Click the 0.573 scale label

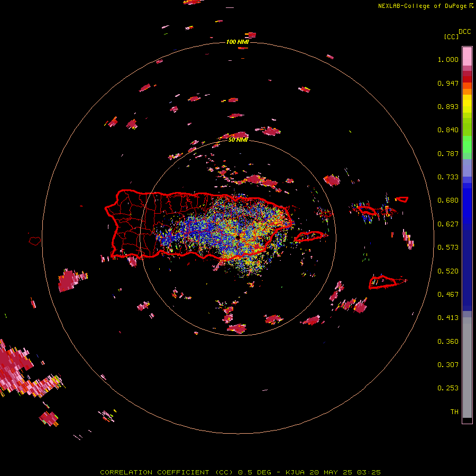[448, 248]
